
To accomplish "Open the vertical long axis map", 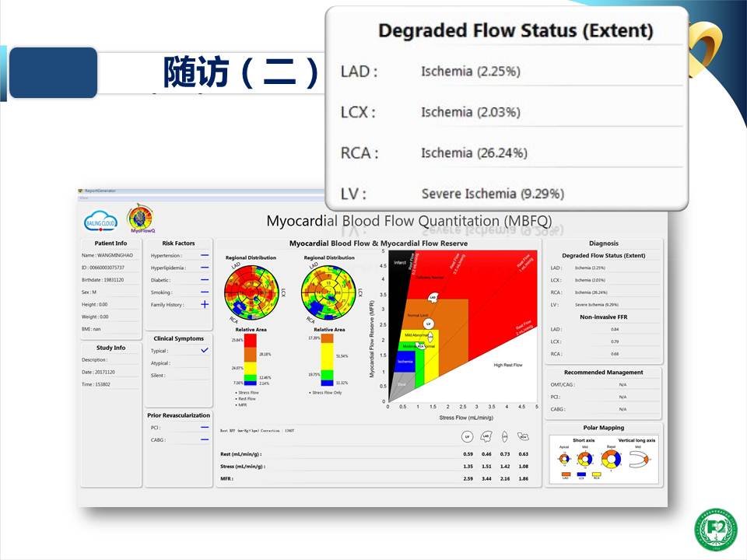I will pyautogui.click(x=639, y=460).
